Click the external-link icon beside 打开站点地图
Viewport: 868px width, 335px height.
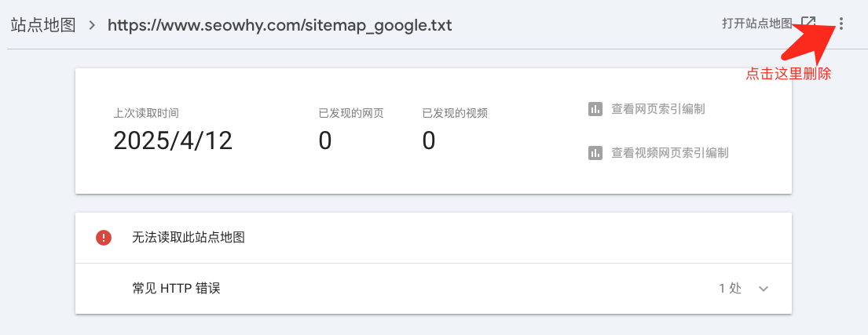coord(808,24)
